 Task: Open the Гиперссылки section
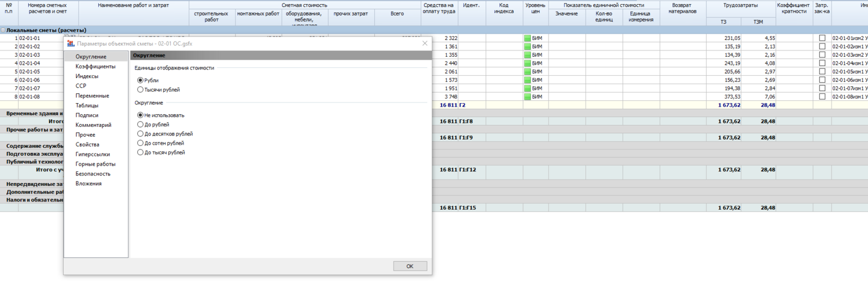(96, 154)
